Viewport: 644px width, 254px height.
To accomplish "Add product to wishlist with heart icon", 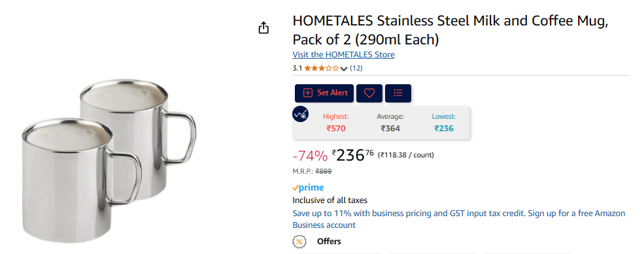I will pyautogui.click(x=369, y=93).
